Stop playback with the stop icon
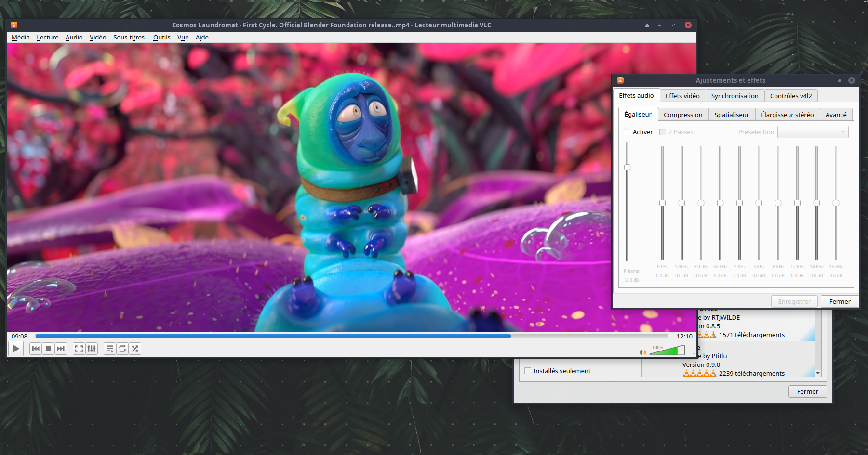The height and width of the screenshot is (455, 868). point(48,349)
